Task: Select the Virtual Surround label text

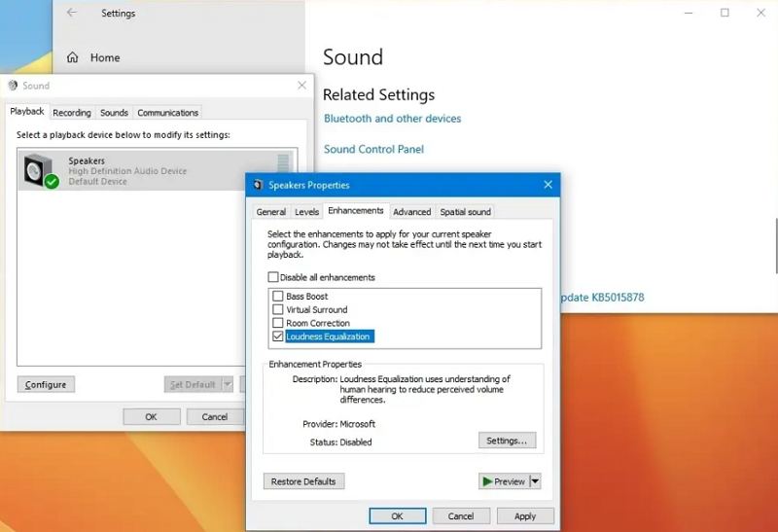Action: [x=317, y=309]
